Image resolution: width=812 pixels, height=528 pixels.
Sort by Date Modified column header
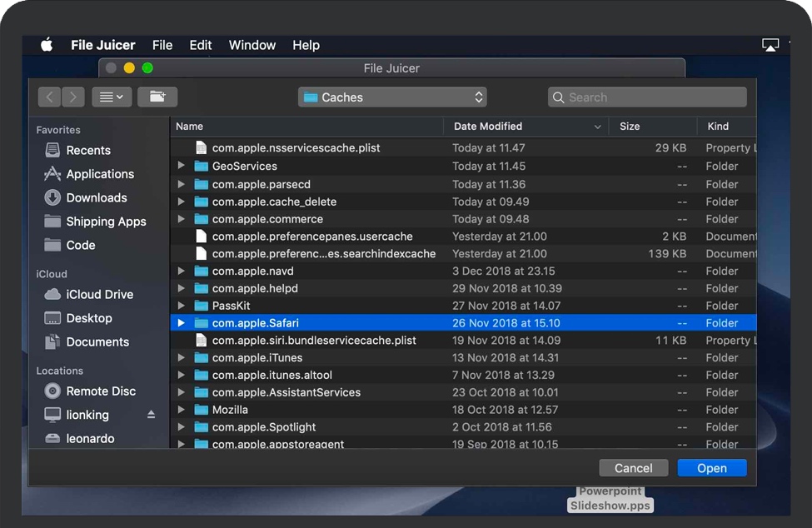pos(488,127)
